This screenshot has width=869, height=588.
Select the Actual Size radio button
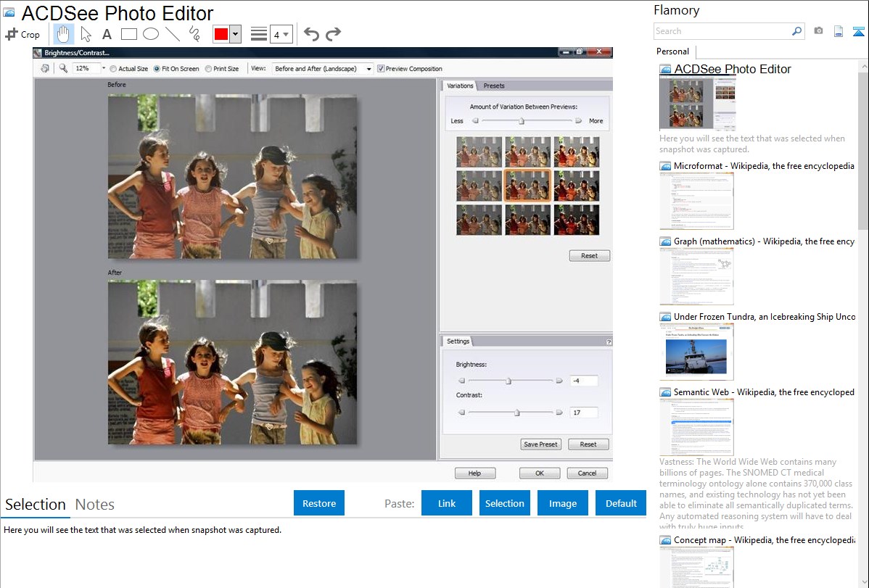pos(112,69)
